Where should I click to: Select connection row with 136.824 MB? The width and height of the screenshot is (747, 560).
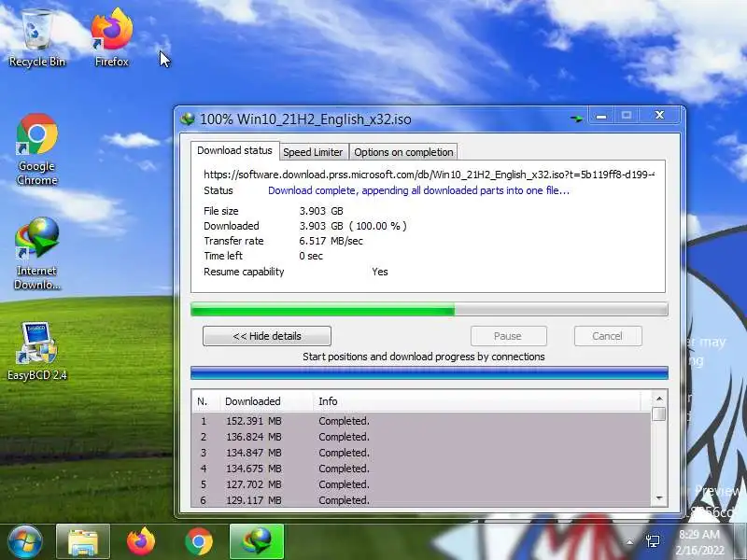[x=421, y=437]
